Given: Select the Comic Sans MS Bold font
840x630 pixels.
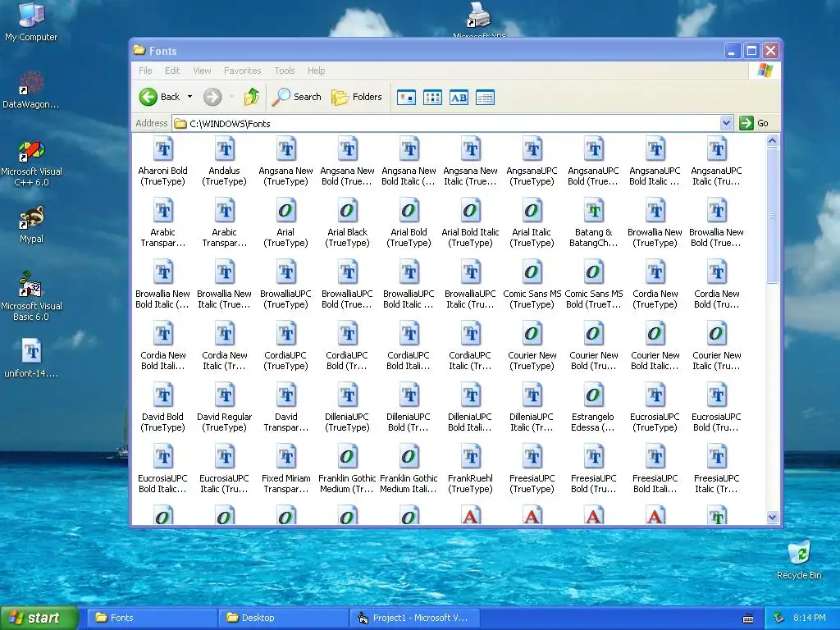Looking at the screenshot, I should 593,285.
